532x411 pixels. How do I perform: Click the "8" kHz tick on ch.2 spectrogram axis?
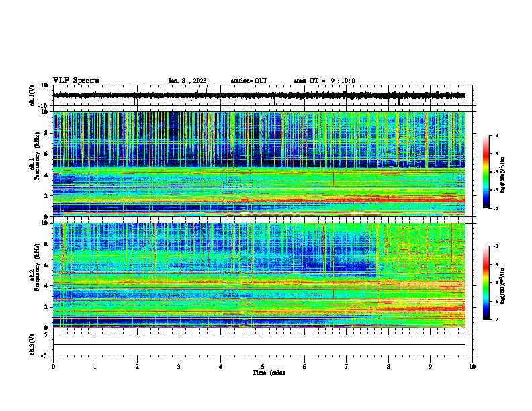coord(47,244)
